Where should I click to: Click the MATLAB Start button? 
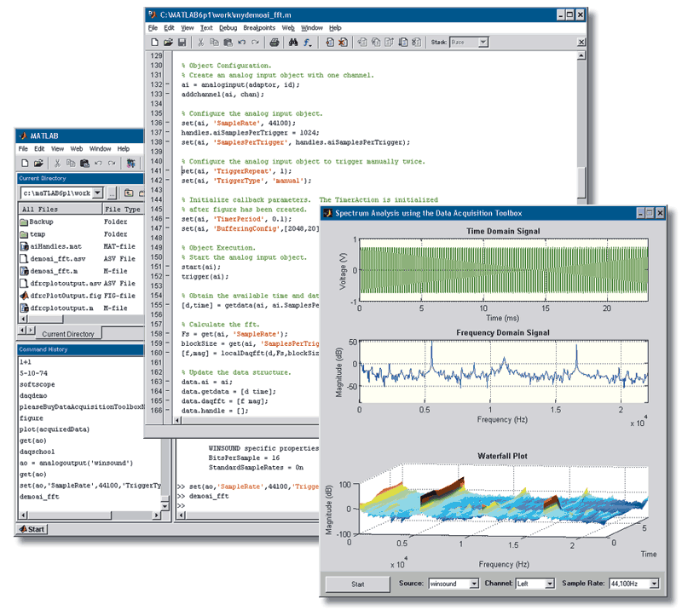(32, 529)
